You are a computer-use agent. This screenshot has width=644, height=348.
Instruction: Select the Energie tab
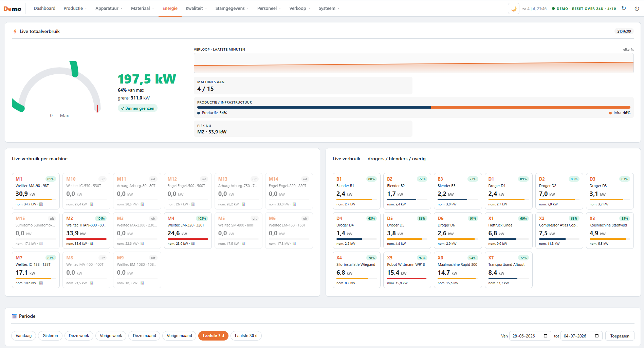[x=170, y=8]
